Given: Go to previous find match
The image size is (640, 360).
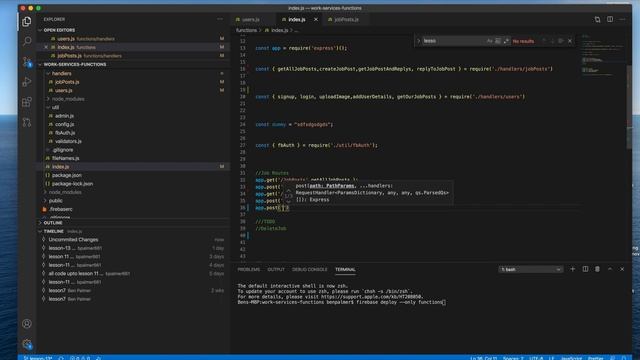Looking at the screenshot, I should click(x=544, y=41).
